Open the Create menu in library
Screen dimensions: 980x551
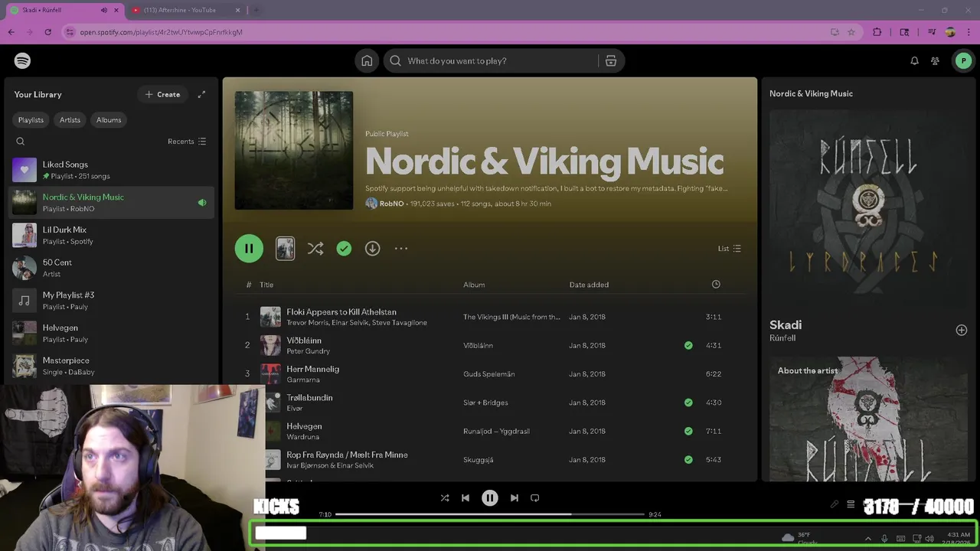click(x=162, y=94)
